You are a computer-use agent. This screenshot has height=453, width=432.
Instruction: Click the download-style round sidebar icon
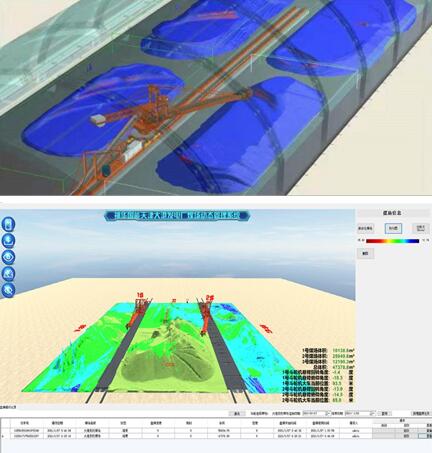click(8, 240)
